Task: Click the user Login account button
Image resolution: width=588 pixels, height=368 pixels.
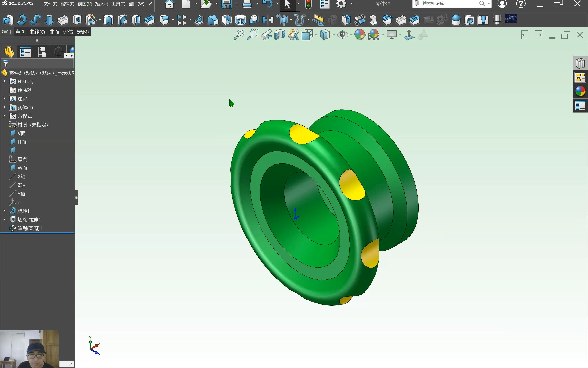Action: click(502, 4)
